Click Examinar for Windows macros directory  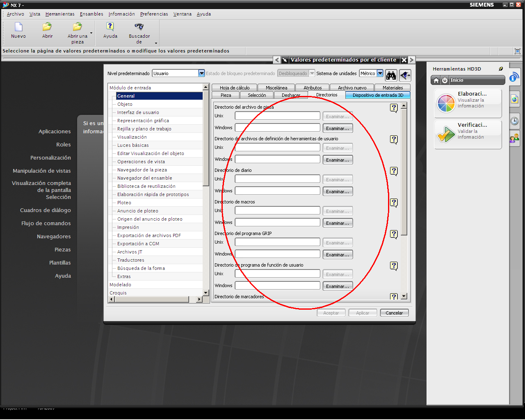(x=338, y=223)
